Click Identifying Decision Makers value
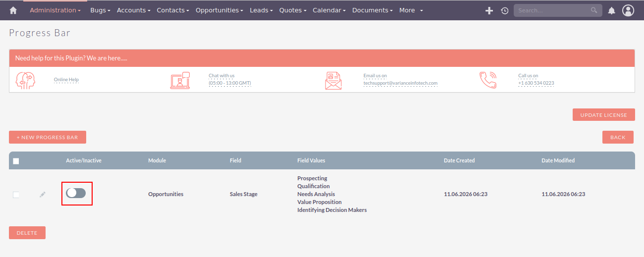 [x=332, y=210]
